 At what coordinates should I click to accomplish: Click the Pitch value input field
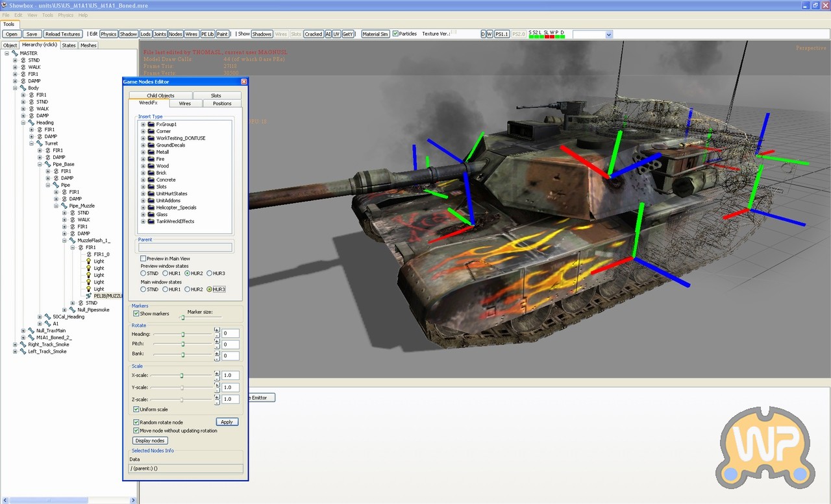pyautogui.click(x=230, y=344)
